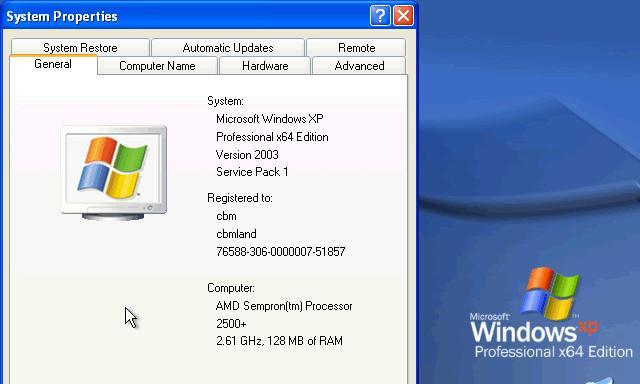Click the 'Registered to:' label
640x384 pixels.
pos(240,198)
